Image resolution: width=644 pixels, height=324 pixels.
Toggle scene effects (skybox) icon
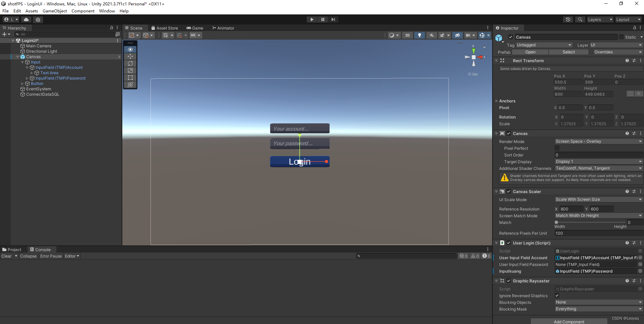tap(442, 35)
